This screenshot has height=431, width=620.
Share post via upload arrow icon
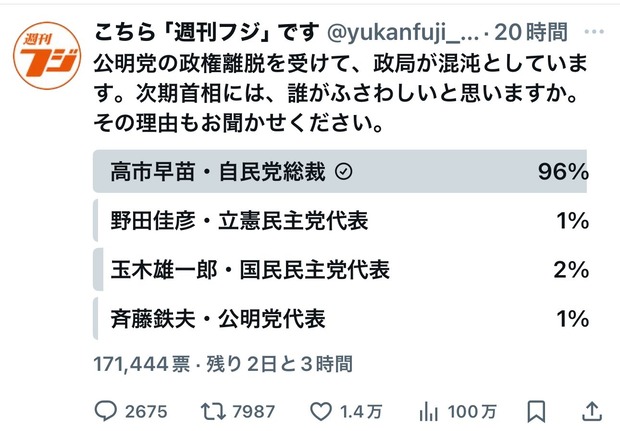coord(592,412)
